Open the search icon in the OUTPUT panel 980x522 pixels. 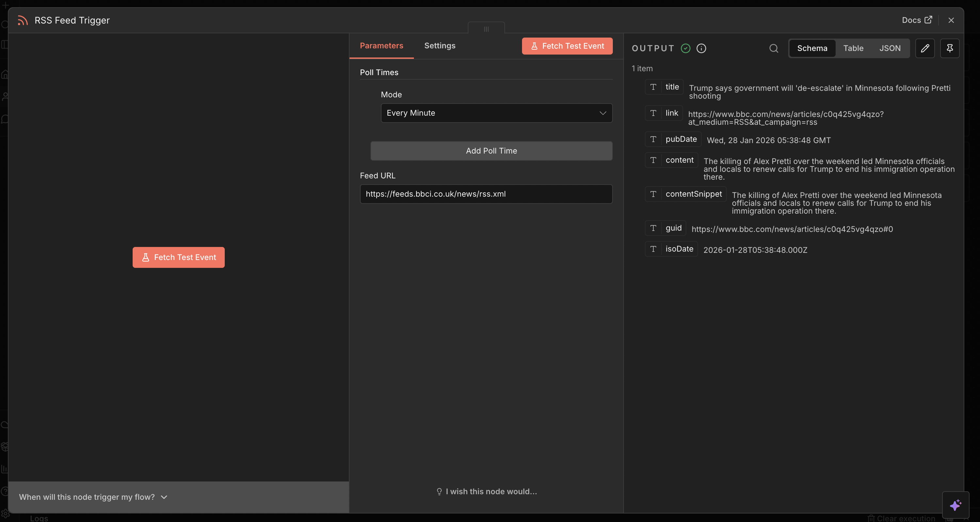(x=774, y=48)
